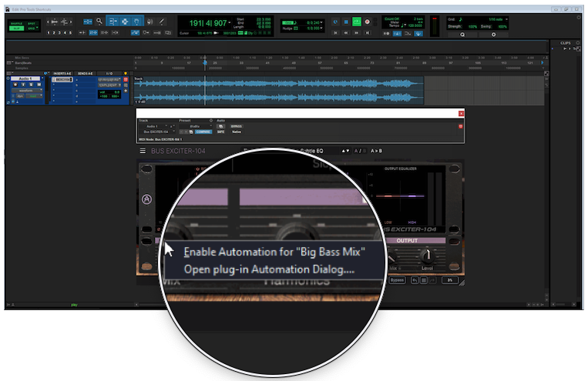Viewport: 588px width, 381px height.
Task: Toggle input monitoring on Audio 1
Action: pos(23,85)
